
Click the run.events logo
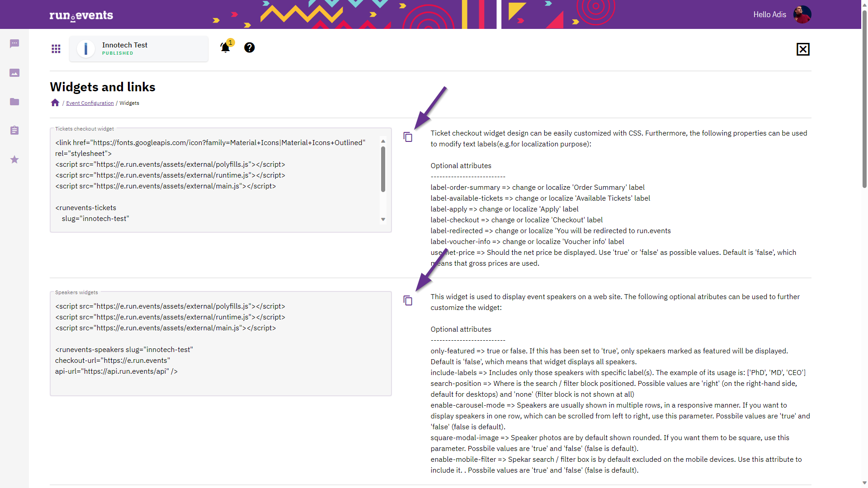click(81, 16)
